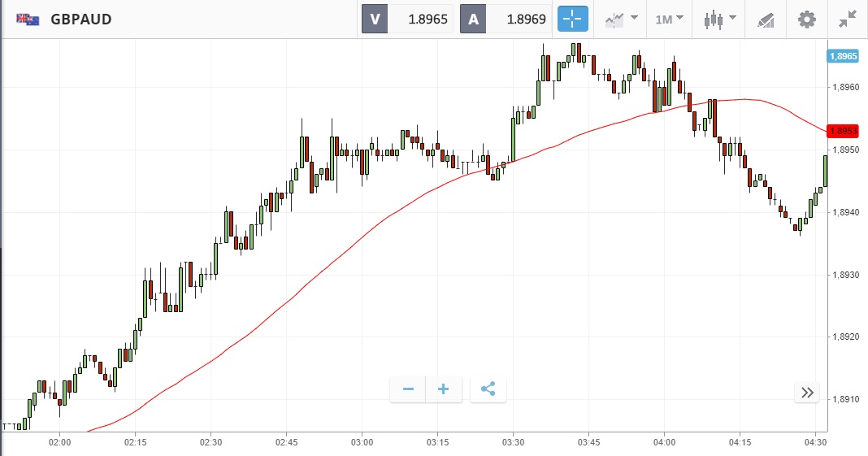Select the drawing tools pencil icon
This screenshot has width=868, height=456.
click(765, 19)
